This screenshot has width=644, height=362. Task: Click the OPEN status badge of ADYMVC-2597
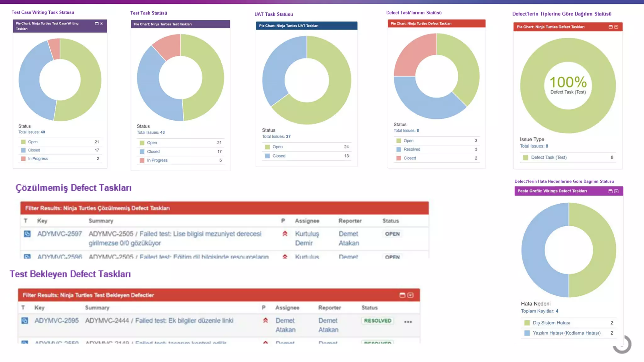(392, 234)
